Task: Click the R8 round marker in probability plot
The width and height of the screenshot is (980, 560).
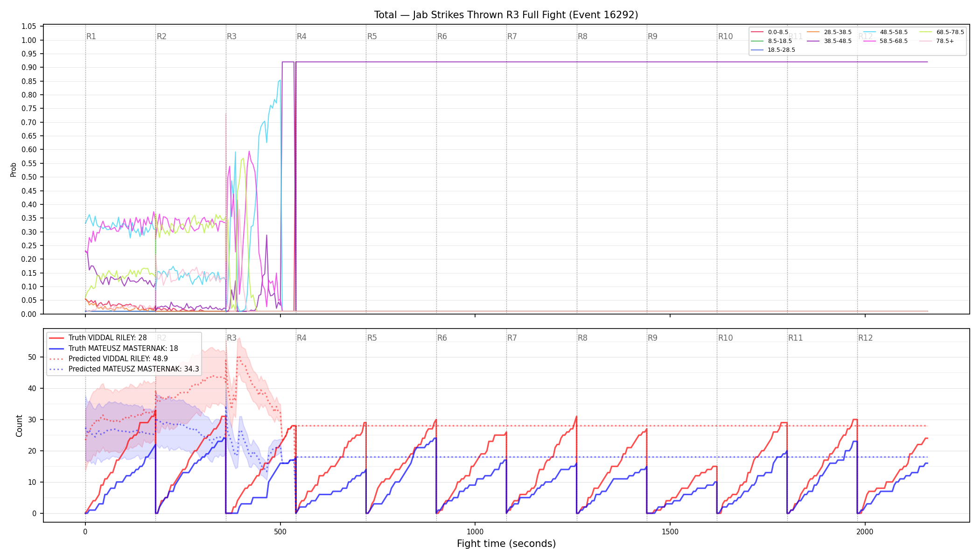Action: coord(582,36)
